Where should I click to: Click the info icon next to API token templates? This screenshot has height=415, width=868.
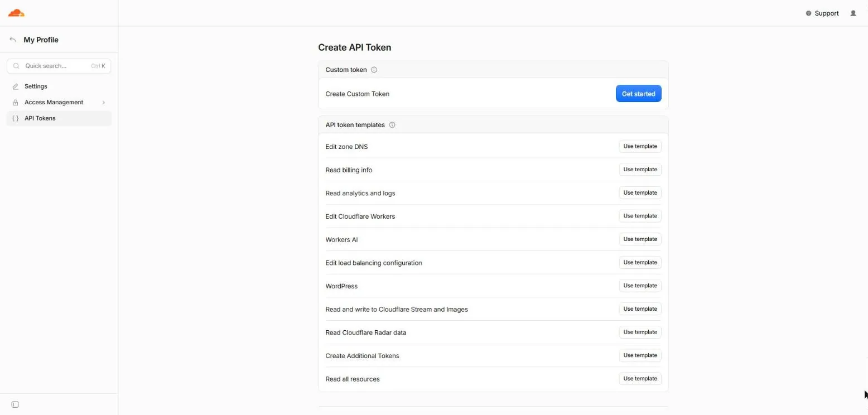coord(392,125)
